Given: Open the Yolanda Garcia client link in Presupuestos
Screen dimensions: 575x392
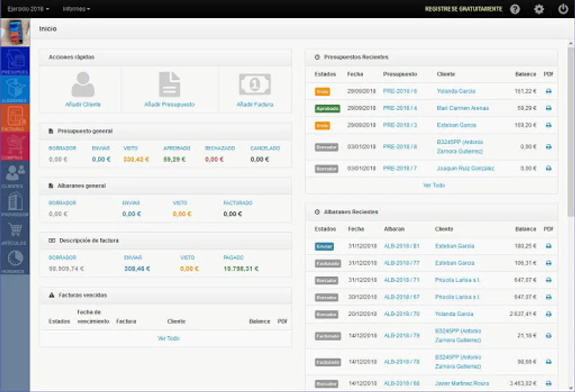Looking at the screenshot, I should (456, 91).
